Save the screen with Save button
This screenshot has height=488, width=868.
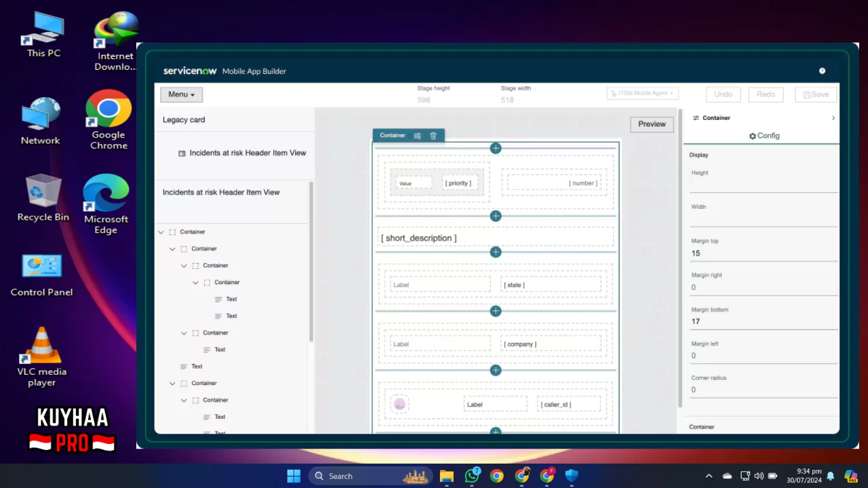816,94
